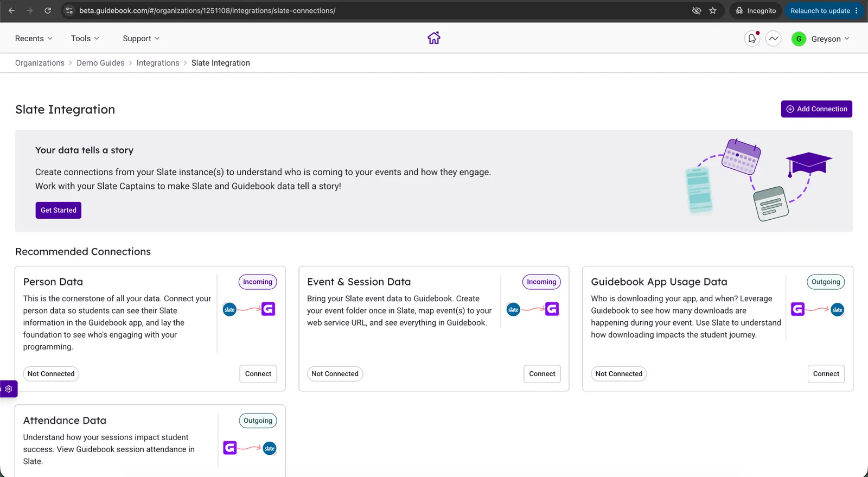
Task: Click the graduation cap illustration
Action: pos(808,164)
